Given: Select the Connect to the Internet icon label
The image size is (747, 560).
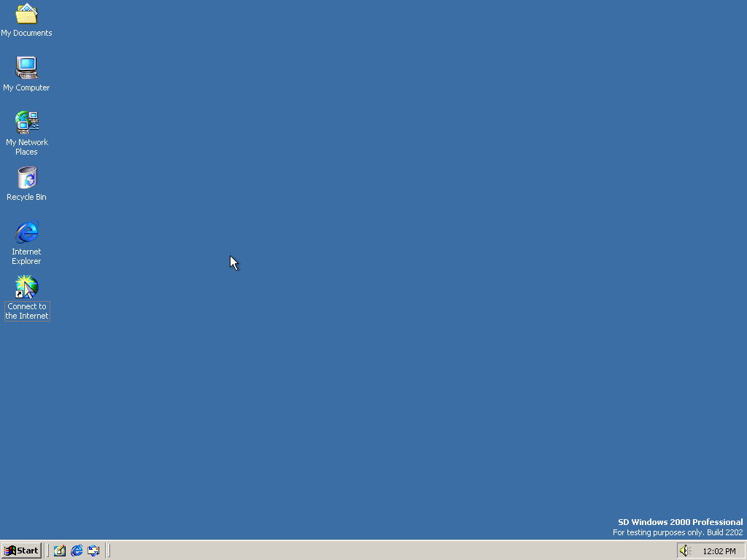Looking at the screenshot, I should [27, 311].
